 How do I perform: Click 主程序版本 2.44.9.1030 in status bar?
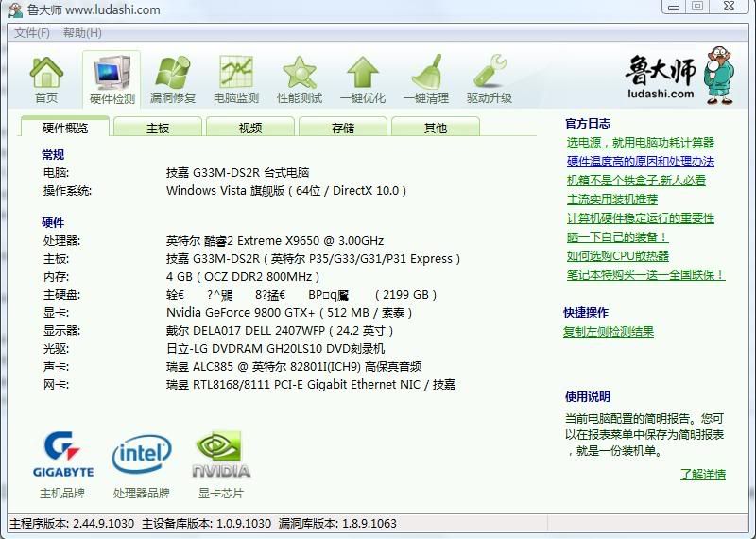(72, 524)
